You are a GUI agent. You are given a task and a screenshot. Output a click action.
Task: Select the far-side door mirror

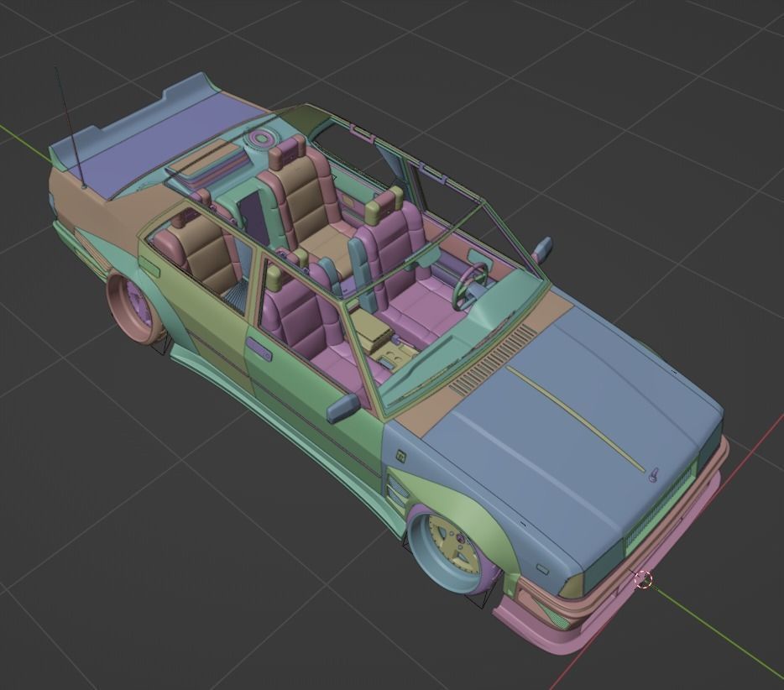(543, 249)
